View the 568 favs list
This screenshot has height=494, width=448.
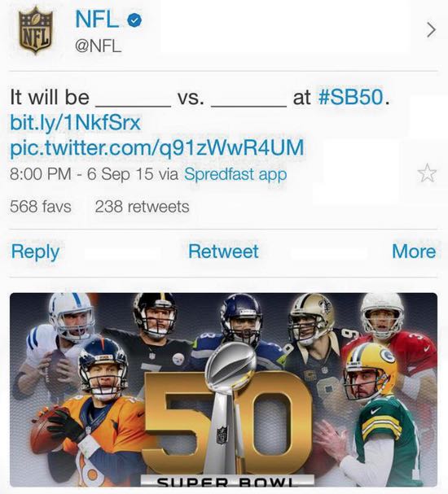[41, 207]
